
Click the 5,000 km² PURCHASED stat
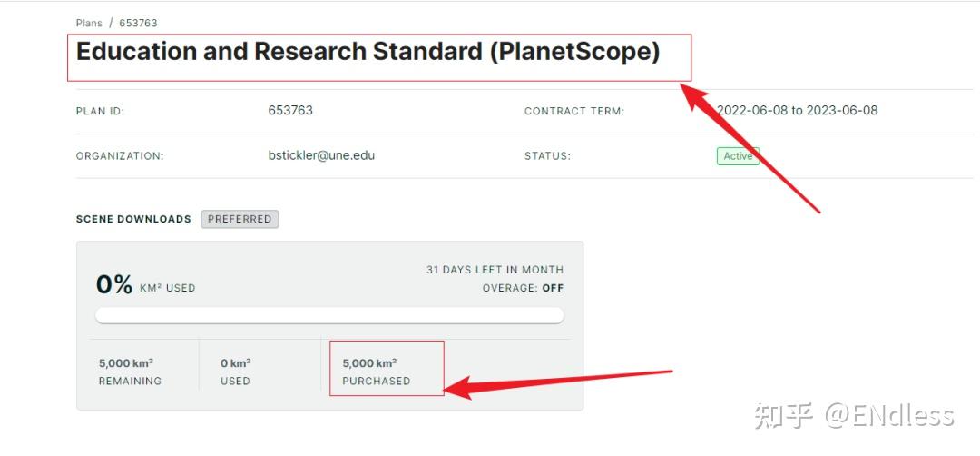[x=377, y=372]
